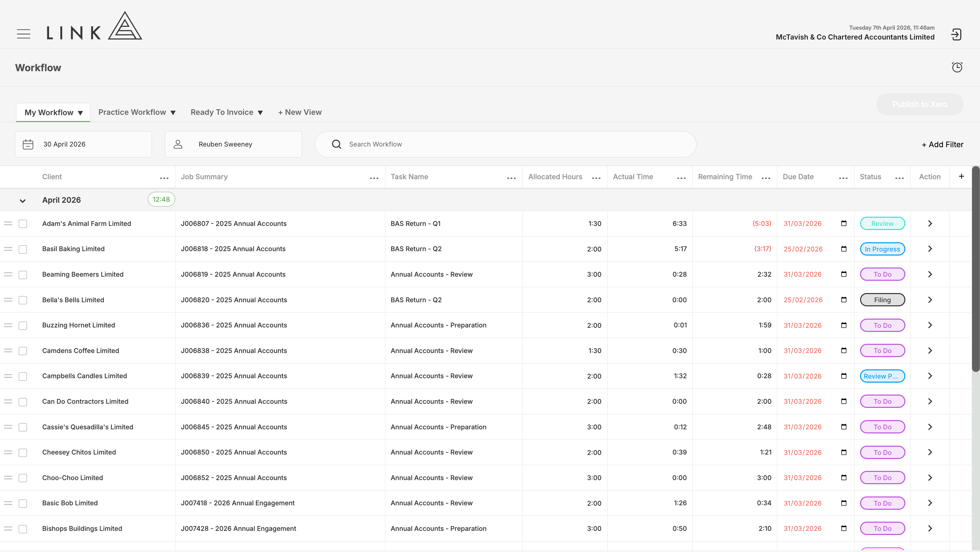Click the Filing status badge for Bella's Bells
Image resolution: width=980 pixels, height=552 pixels.
[882, 300]
